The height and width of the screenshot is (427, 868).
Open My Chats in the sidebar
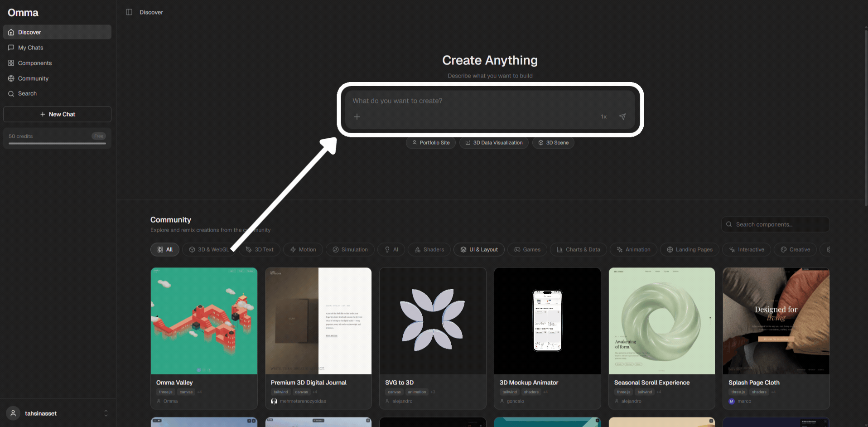click(x=57, y=48)
